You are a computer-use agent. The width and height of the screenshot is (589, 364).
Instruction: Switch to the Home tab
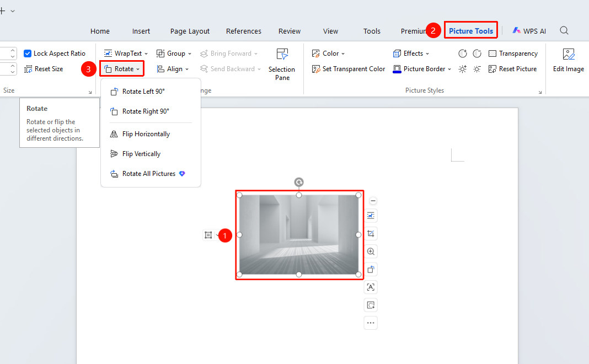click(x=100, y=31)
